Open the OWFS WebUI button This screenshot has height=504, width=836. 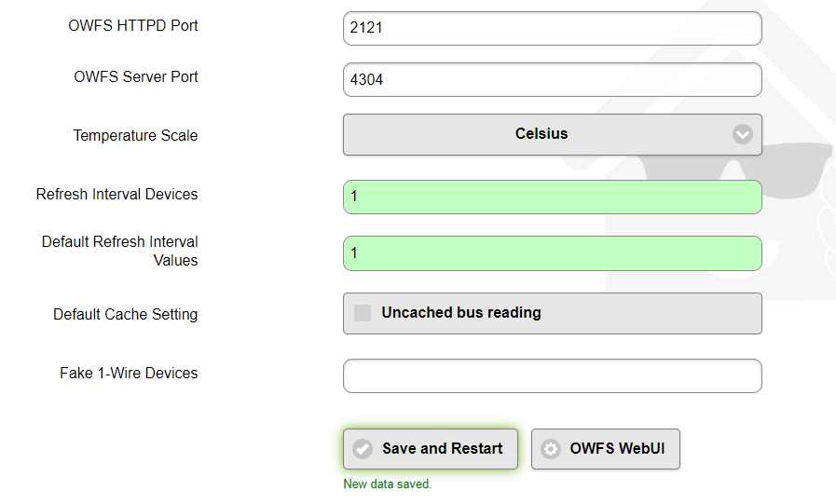pos(606,449)
